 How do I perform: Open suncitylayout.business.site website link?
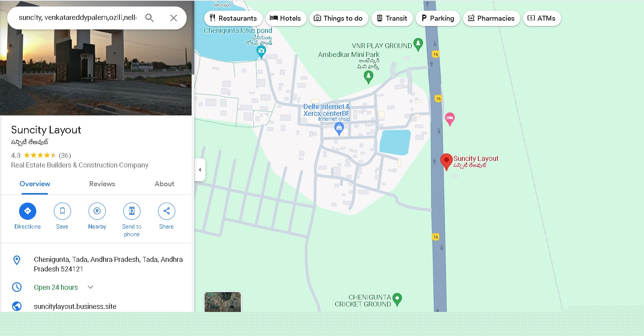tap(75, 306)
